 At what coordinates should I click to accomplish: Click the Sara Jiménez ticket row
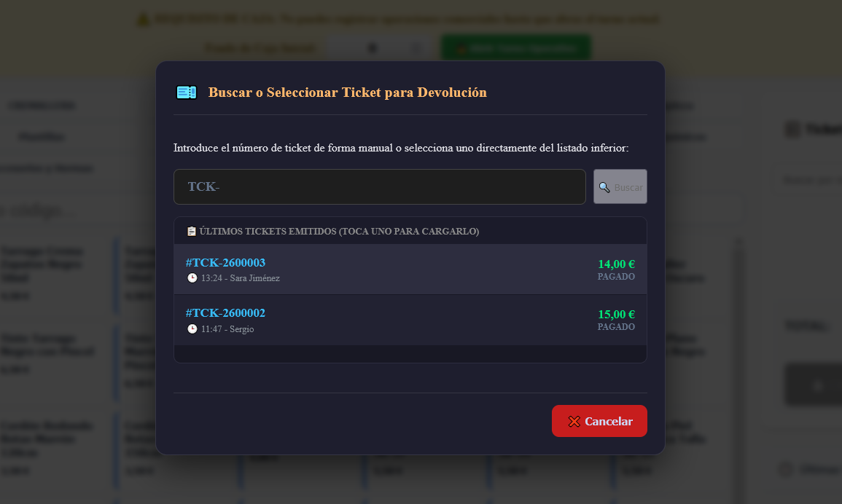(x=410, y=269)
